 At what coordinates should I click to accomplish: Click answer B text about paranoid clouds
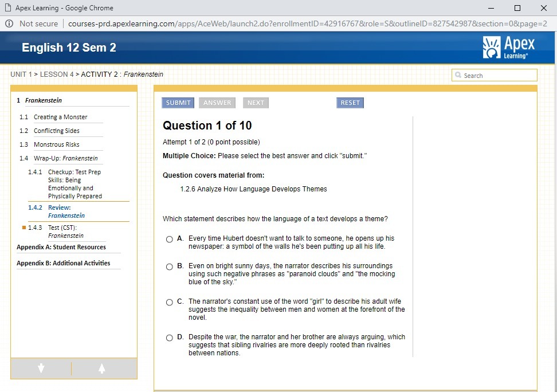pos(292,273)
